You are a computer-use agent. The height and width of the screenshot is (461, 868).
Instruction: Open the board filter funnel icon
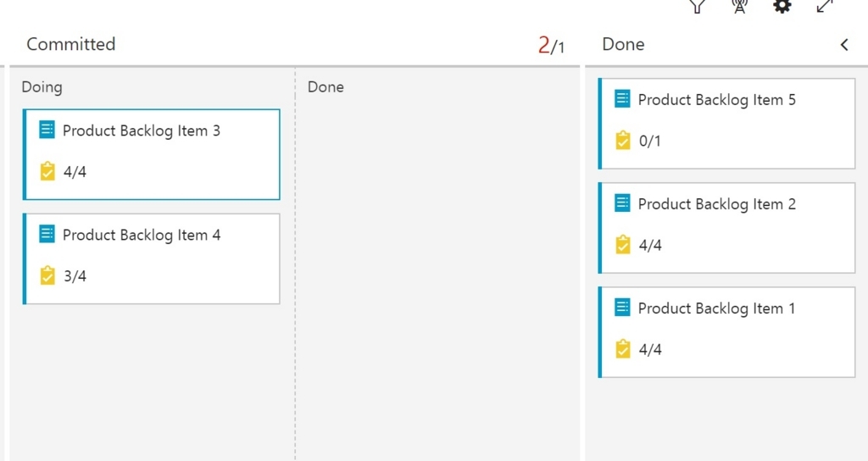point(697,7)
